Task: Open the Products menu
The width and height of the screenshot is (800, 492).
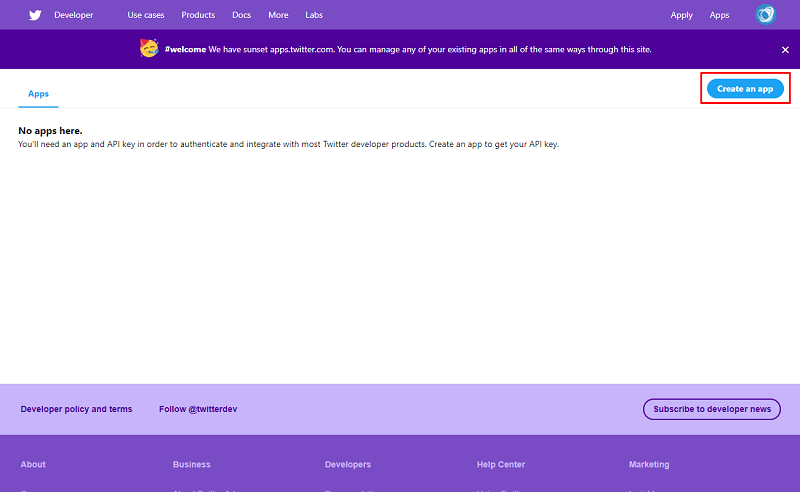Action: click(x=198, y=15)
